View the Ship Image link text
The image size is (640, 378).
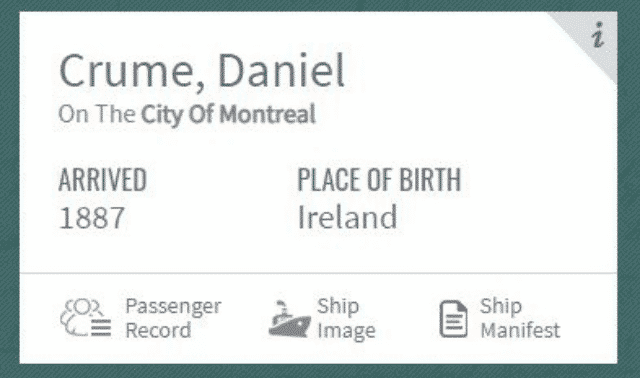pos(346,318)
